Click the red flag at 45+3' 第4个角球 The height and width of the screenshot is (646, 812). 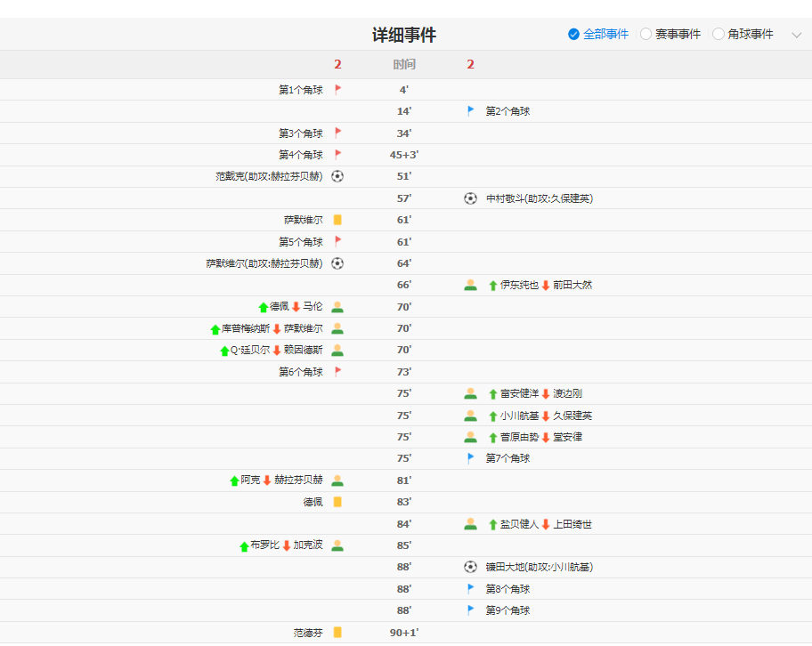coord(337,154)
